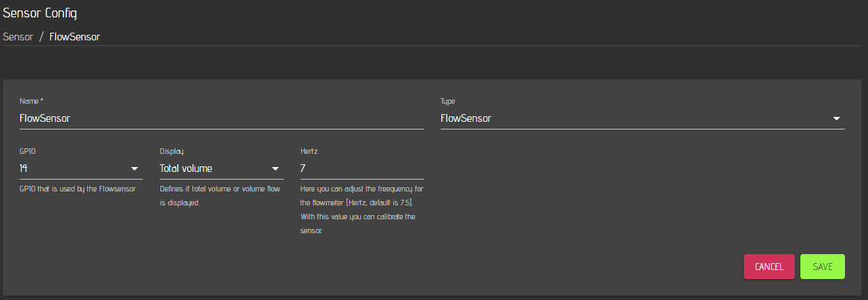
Task: Click the Sensor Config page heading
Action: point(40,13)
